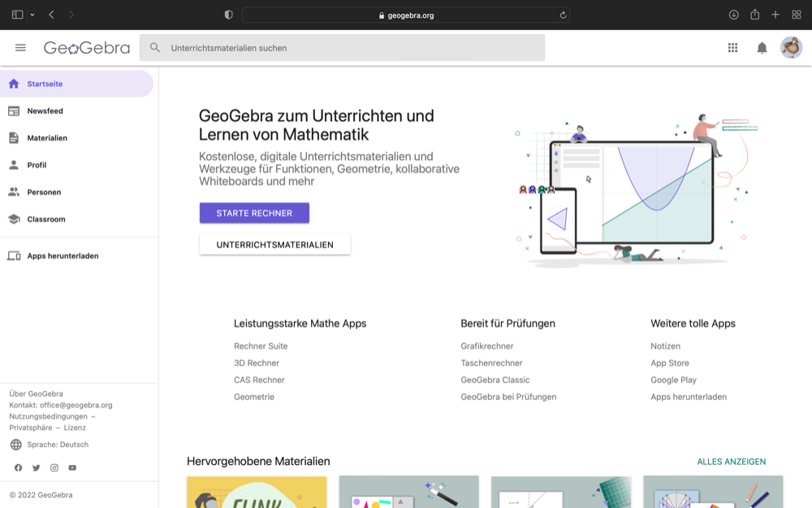Change language via Sprache: Deutsch
The image size is (812, 508).
pos(50,445)
